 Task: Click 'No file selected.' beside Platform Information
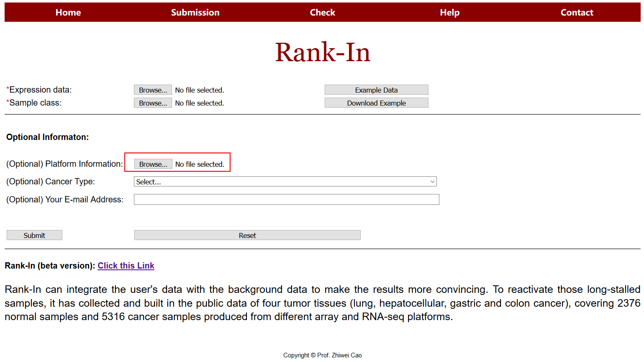point(200,164)
